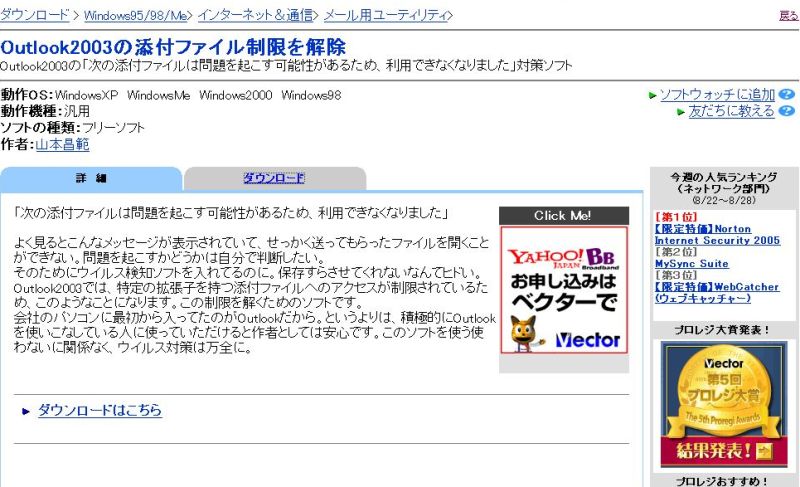Image resolution: width=800 pixels, height=487 pixels.
Task: Go to the インターネット&通信 breadcrumb
Action: [256, 15]
